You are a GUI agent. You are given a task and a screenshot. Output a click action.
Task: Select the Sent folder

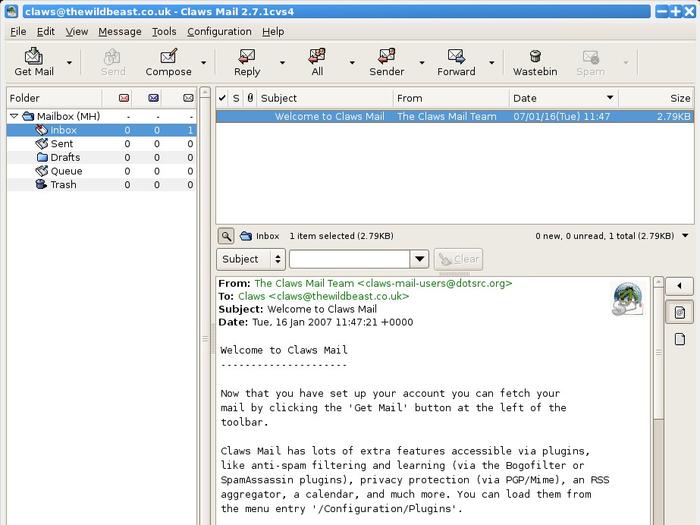point(101,144)
